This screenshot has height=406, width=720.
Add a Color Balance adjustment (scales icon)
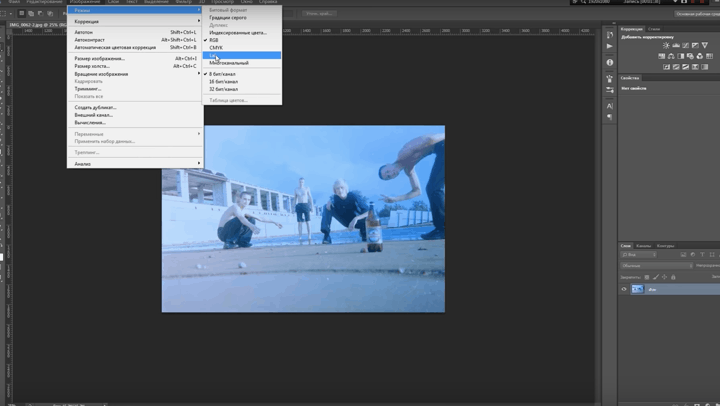(671, 56)
